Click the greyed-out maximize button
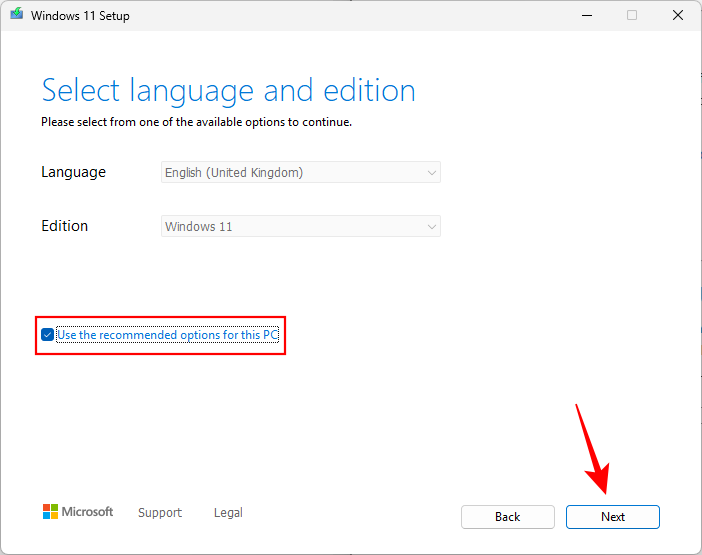The image size is (702, 555). pos(631,16)
